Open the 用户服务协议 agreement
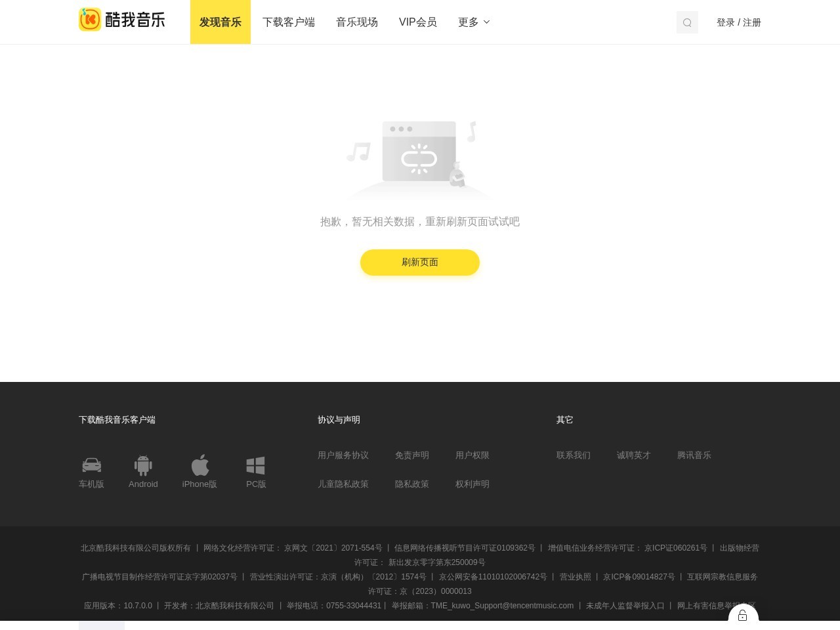Viewport: 840px width, 630px height. [343, 455]
